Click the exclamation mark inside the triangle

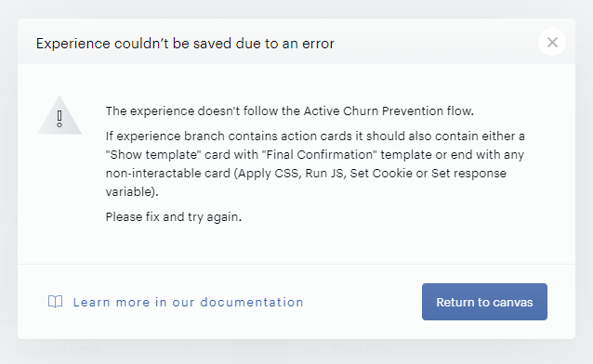coord(59,119)
